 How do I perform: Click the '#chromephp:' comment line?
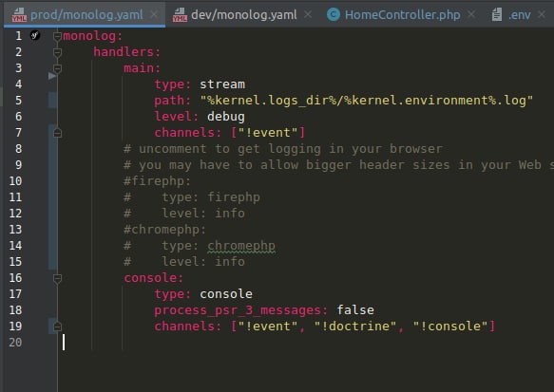(164, 230)
